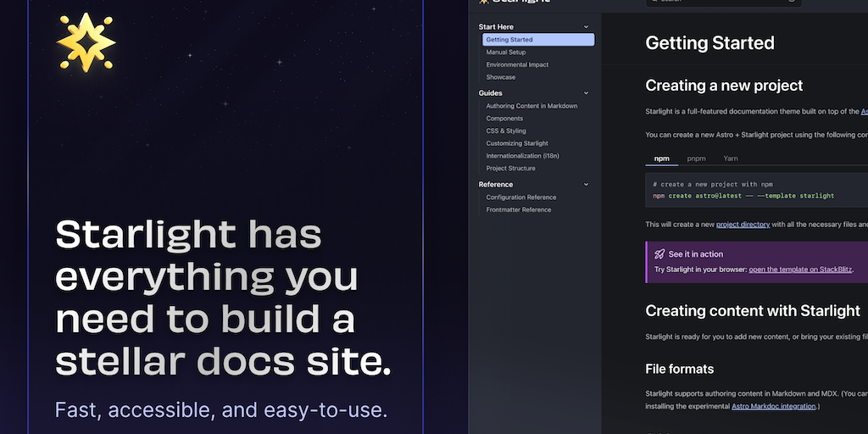This screenshot has width=868, height=434.
Task: Click the Getting Started page title
Action: (709, 43)
